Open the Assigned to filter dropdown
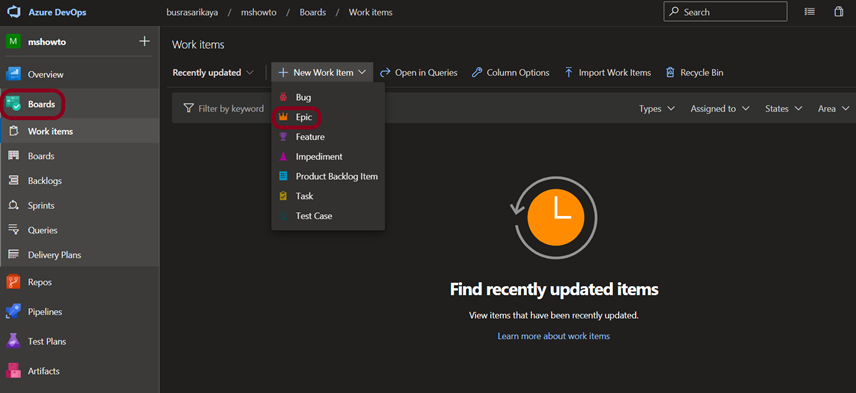The height and width of the screenshot is (393, 856). [x=720, y=109]
